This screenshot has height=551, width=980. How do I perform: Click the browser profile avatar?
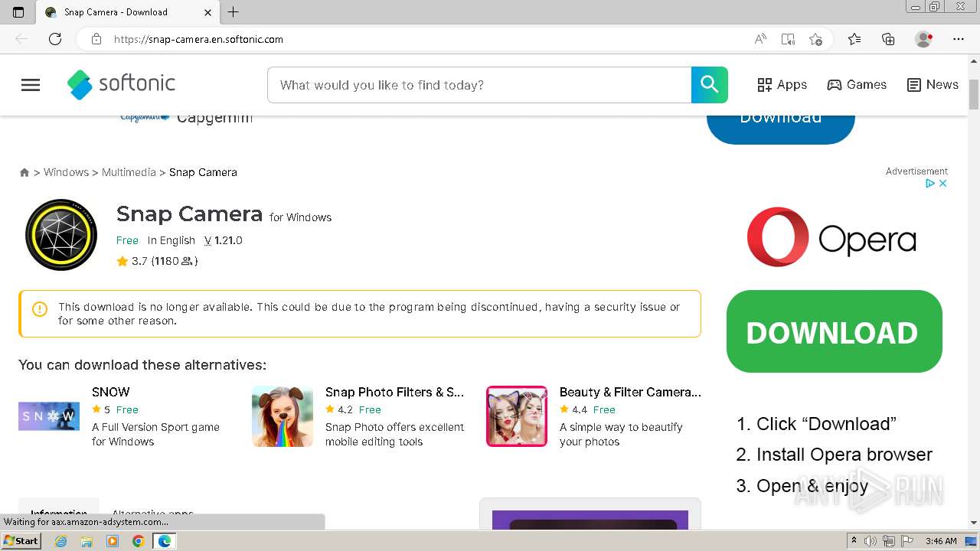[x=924, y=39]
